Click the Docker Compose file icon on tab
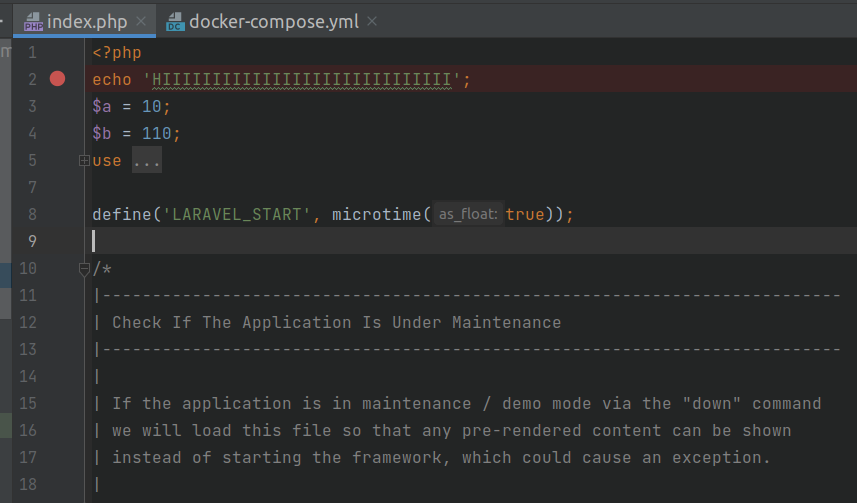 tap(175, 21)
